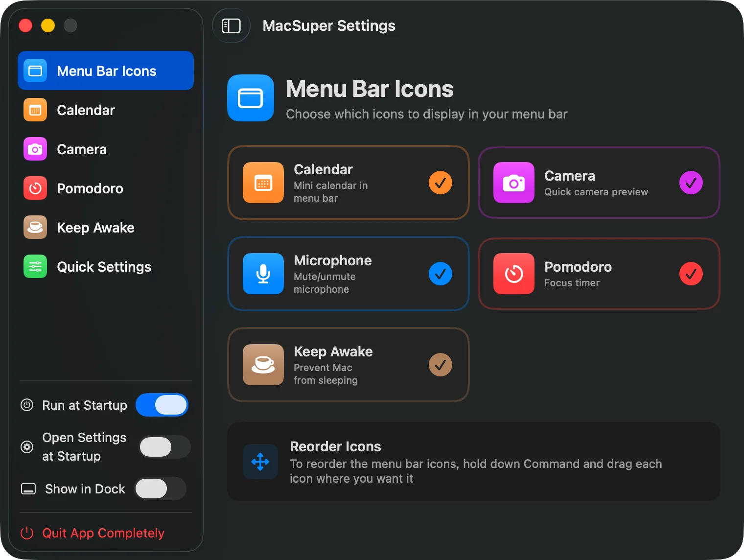Disable the Camera quick preview checkmark

[691, 182]
